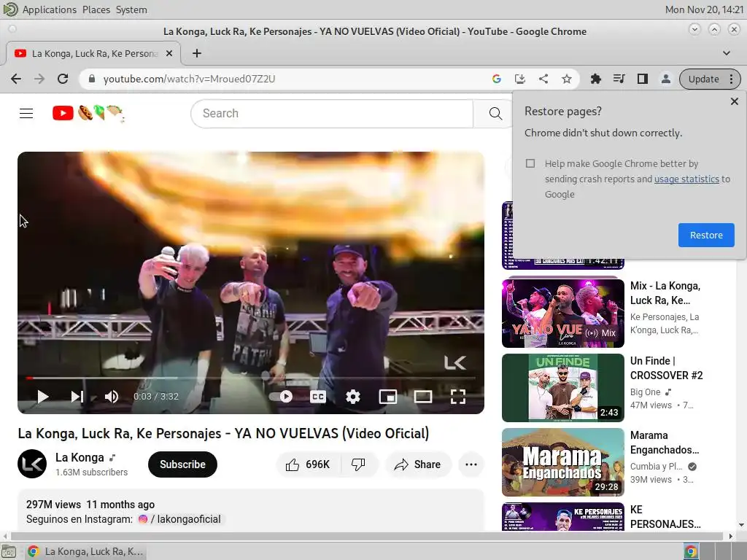The image size is (747, 560).
Task: Click the Restore button
Action: tap(706, 236)
